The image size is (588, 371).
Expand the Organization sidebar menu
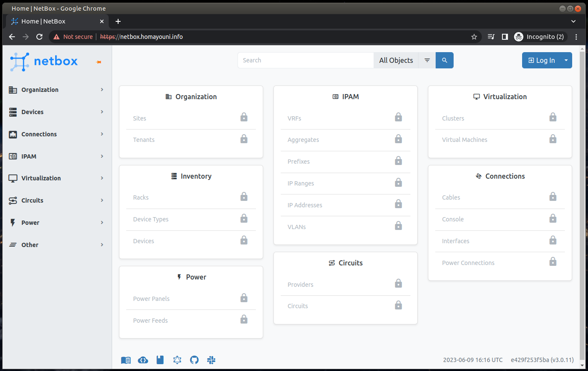56,90
